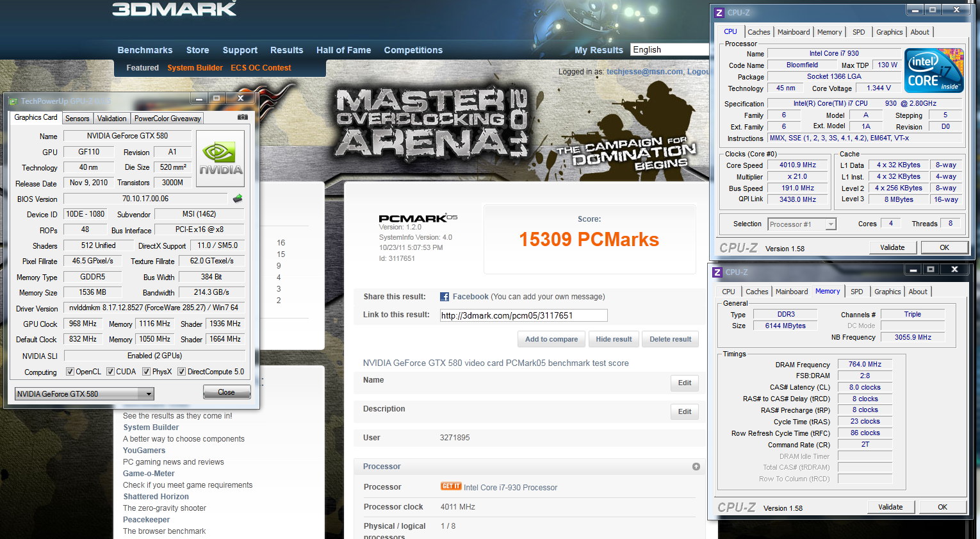
Task: Click DRAM Frequency value 764.0 MHz
Action: [865, 364]
